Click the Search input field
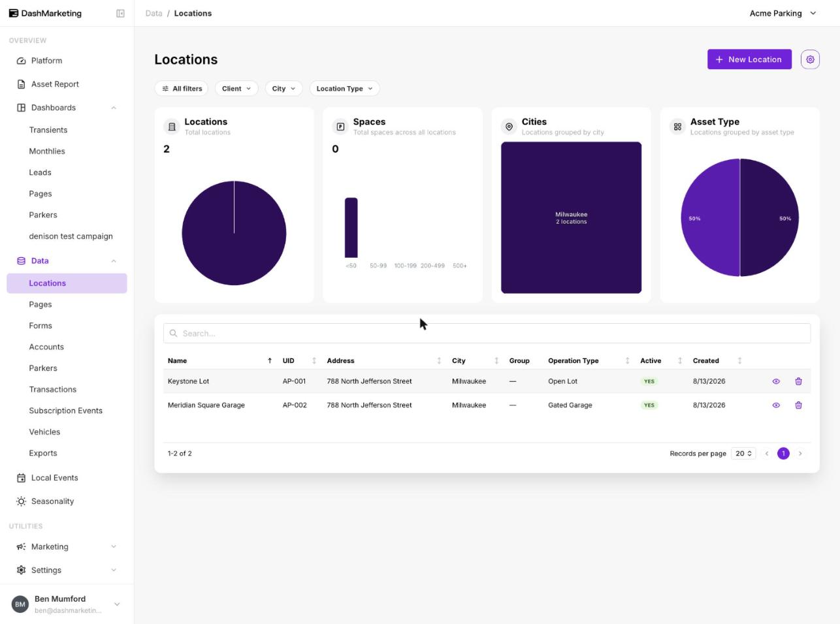This screenshot has height=624, width=840. [487, 333]
